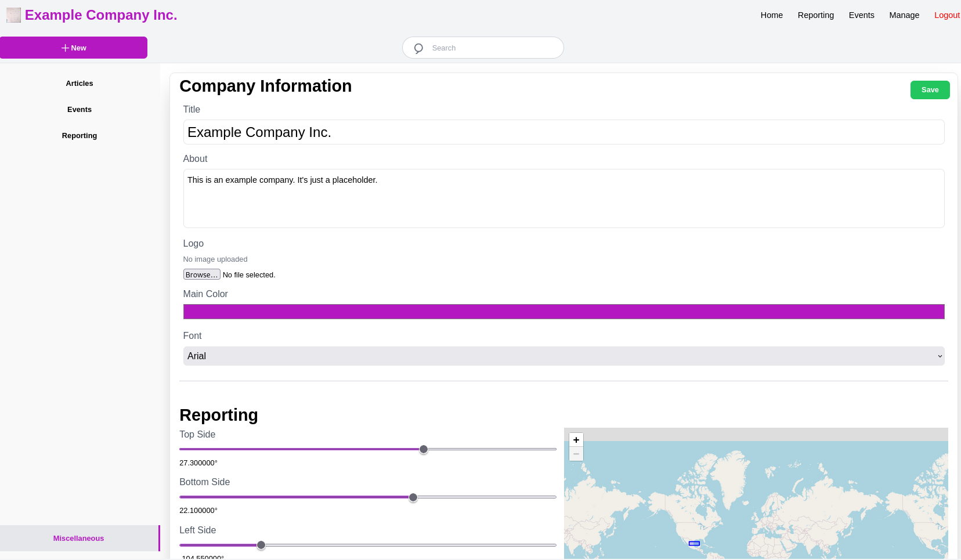Zoom out on the map
The height and width of the screenshot is (560, 961).
(x=576, y=454)
